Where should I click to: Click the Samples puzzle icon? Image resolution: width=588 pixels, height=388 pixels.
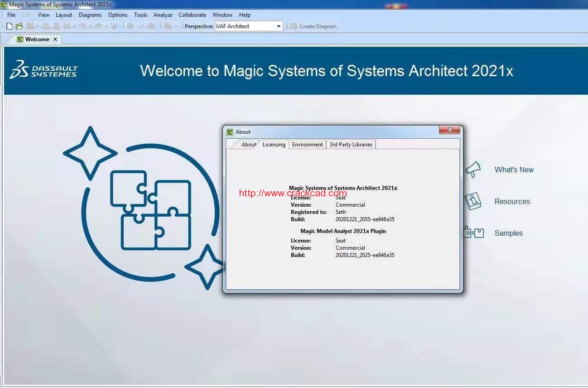(474, 233)
